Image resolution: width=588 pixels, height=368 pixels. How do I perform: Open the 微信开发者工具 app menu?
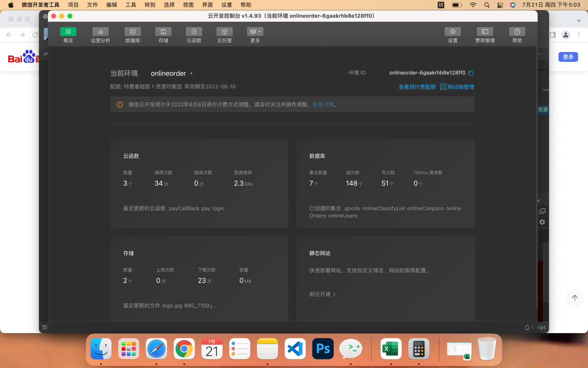tap(40, 5)
